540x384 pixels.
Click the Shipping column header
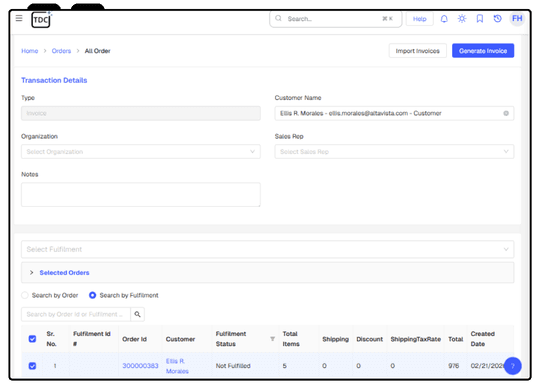(335, 339)
